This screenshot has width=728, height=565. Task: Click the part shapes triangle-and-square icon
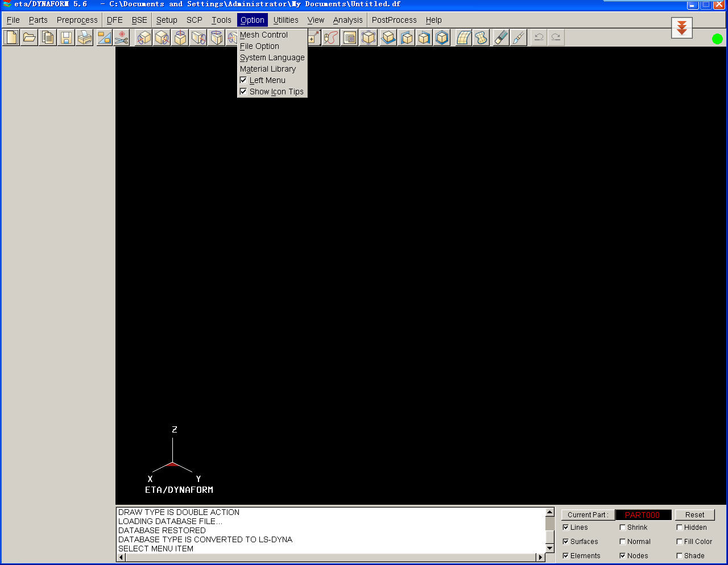(x=104, y=38)
